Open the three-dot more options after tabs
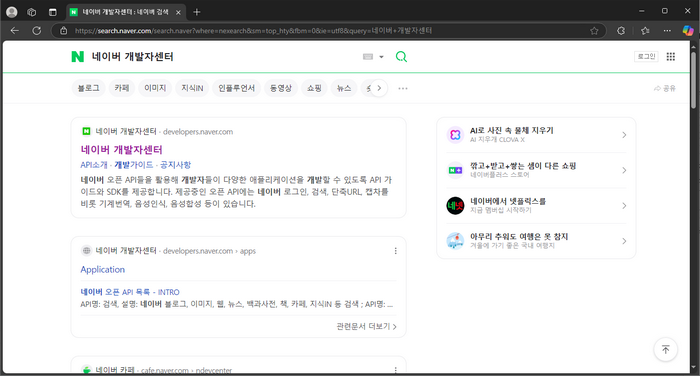This screenshot has height=376, width=700. (403, 88)
